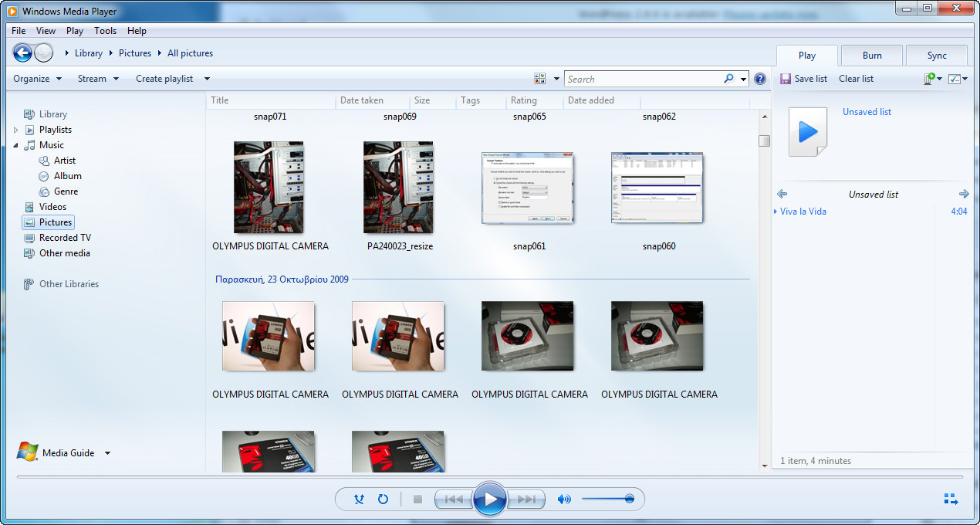Open the Artist view under Music

(x=65, y=161)
